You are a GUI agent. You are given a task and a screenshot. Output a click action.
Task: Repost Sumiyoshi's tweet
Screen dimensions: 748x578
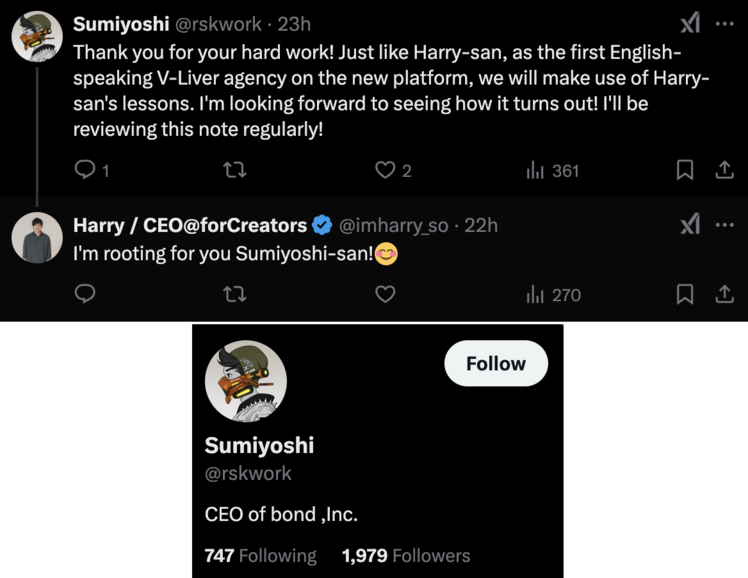coord(236,171)
